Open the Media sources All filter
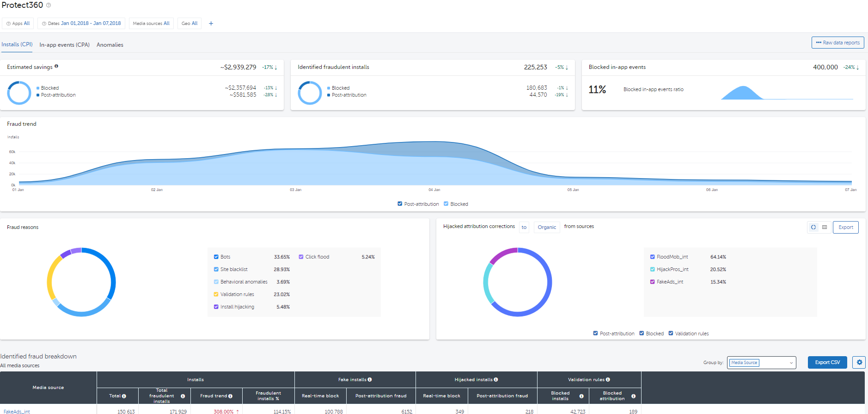 click(x=151, y=24)
